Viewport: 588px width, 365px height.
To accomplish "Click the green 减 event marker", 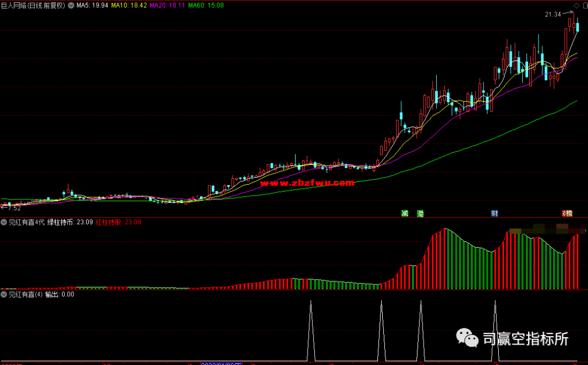I will (x=405, y=214).
